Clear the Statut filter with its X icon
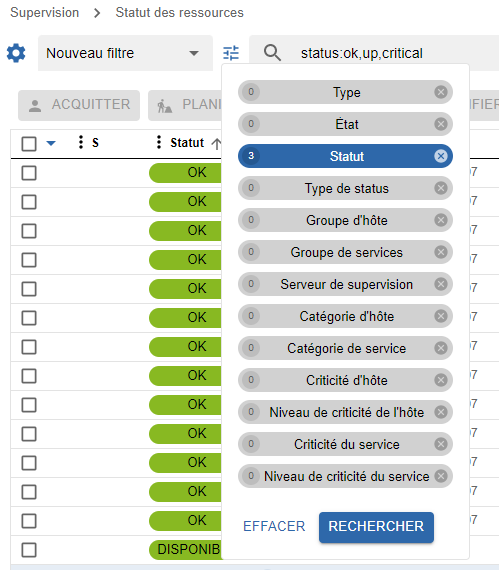This screenshot has width=499, height=570. pyautogui.click(x=441, y=156)
